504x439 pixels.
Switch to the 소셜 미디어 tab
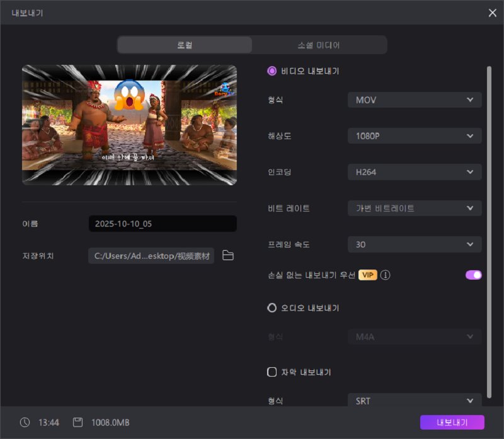[x=319, y=45]
